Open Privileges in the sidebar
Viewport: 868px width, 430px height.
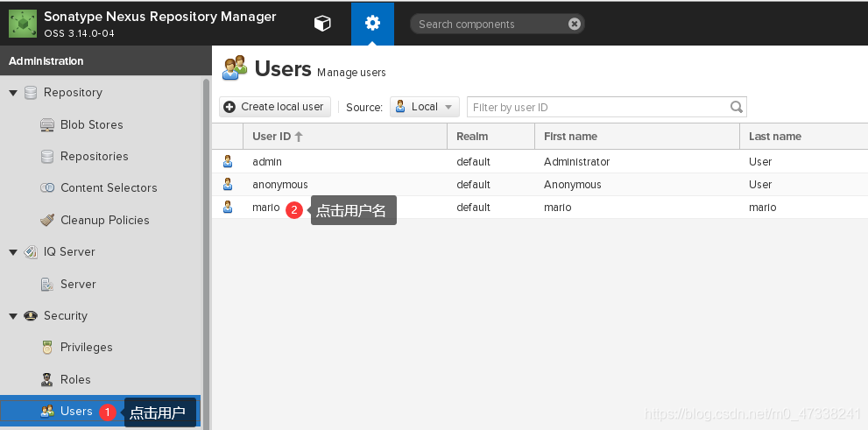pos(87,348)
